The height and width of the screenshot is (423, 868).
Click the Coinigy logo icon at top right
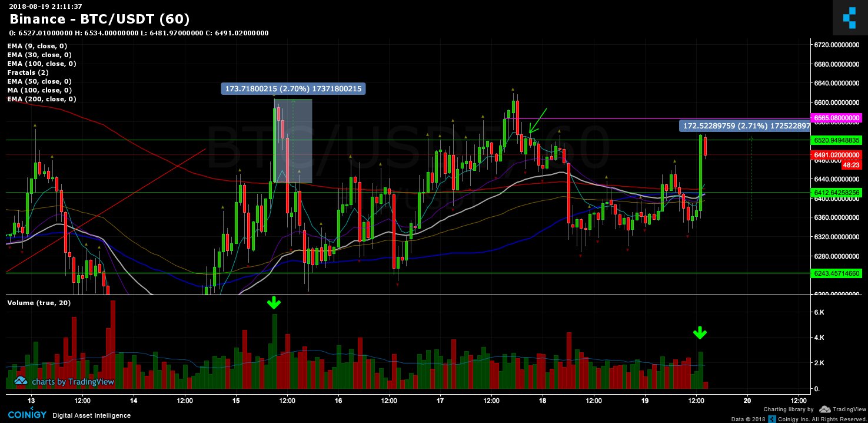[850, 17]
